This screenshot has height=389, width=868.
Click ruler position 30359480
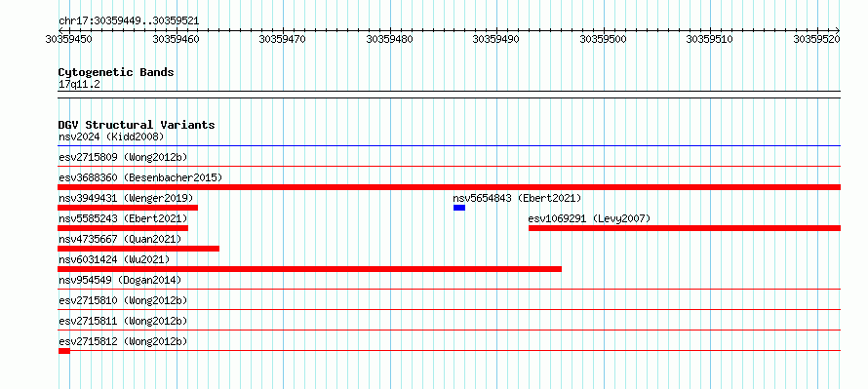(390, 39)
